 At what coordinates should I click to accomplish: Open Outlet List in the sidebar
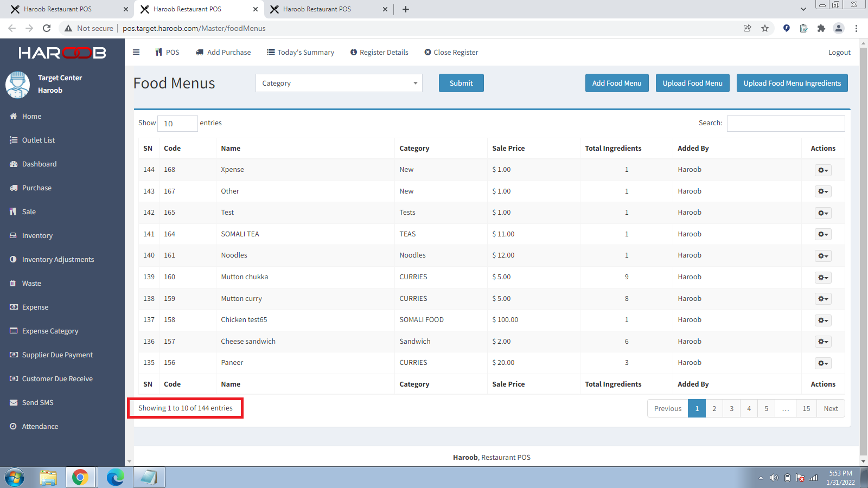62,140
